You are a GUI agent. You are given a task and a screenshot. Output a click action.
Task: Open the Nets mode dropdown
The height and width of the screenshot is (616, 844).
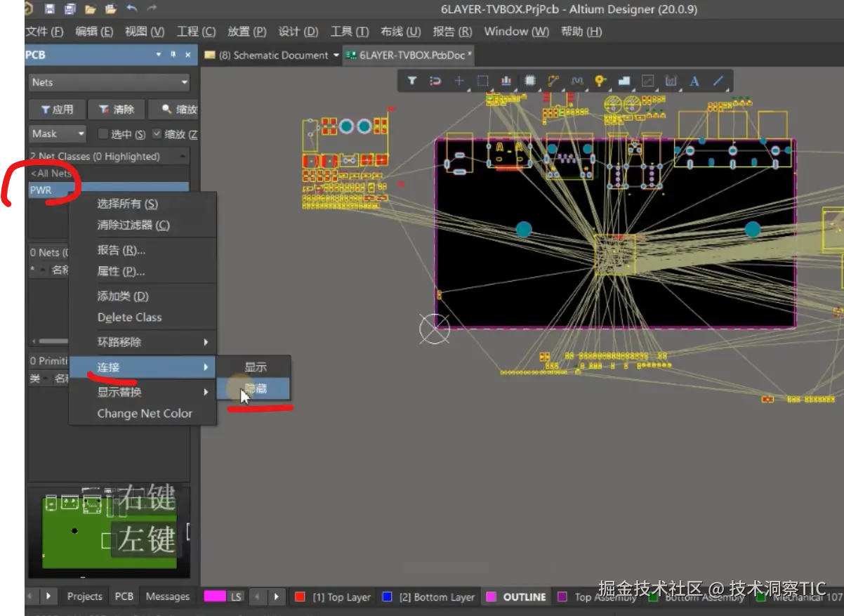pyautogui.click(x=110, y=82)
